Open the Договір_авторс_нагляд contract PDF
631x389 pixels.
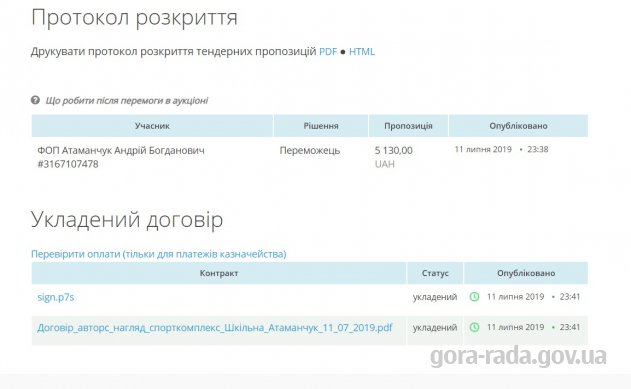(215, 327)
